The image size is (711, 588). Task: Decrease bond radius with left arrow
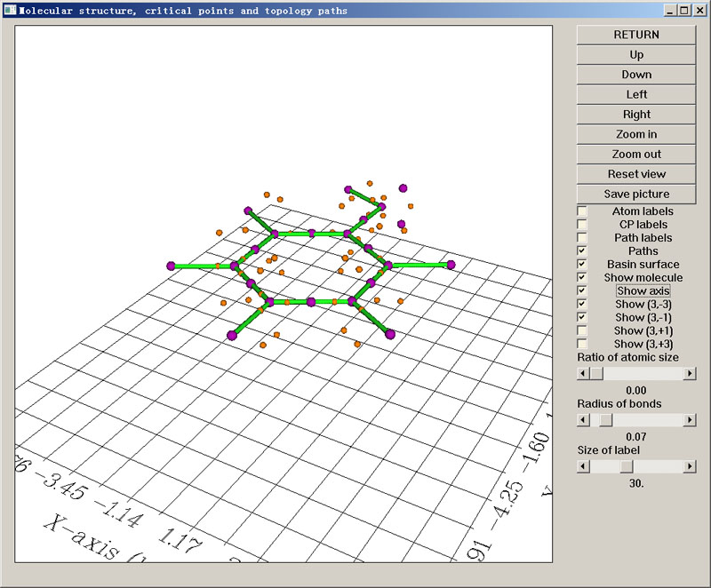pos(583,420)
